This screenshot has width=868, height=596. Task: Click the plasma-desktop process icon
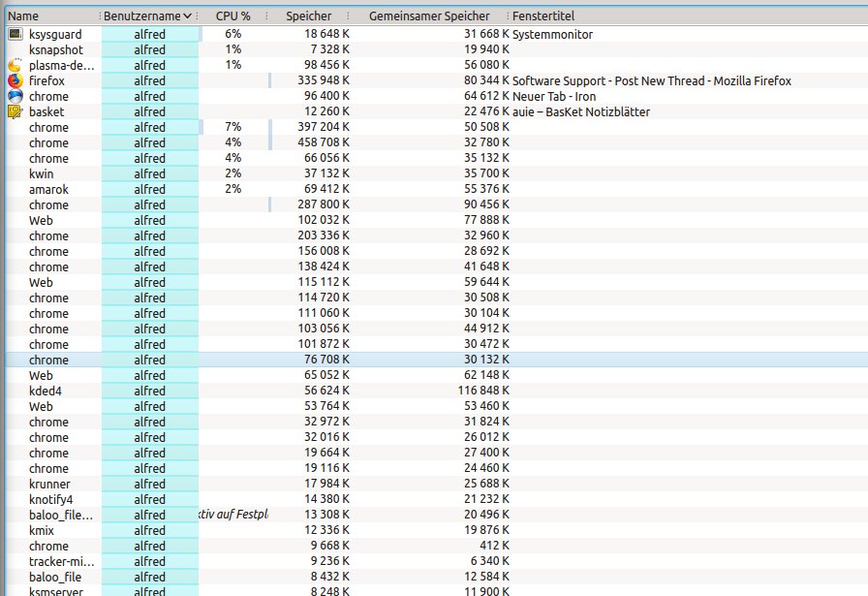point(15,65)
